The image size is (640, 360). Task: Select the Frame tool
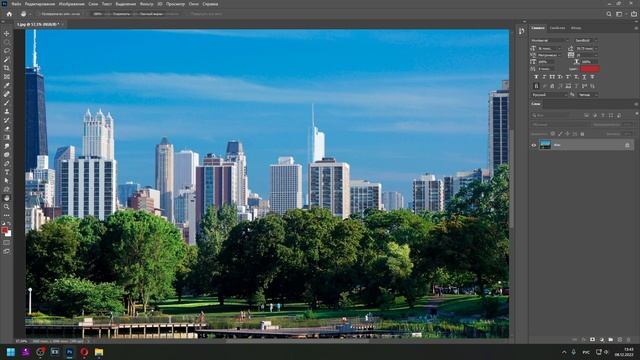click(7, 77)
